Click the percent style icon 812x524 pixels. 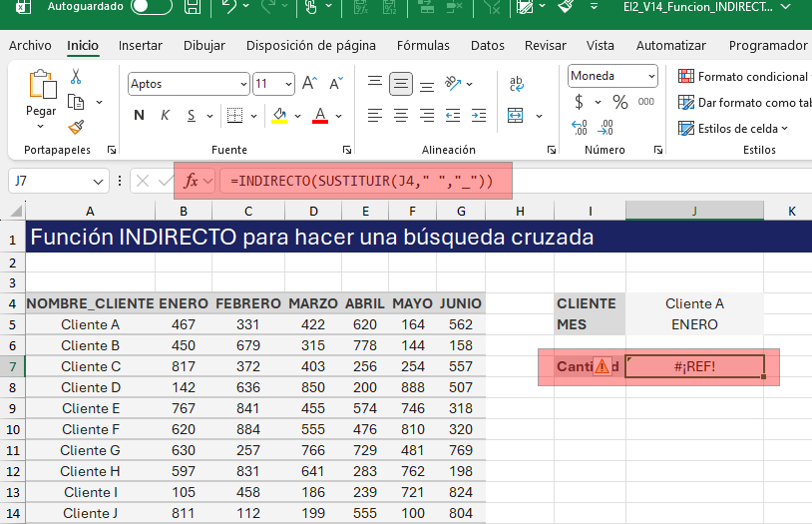619,102
